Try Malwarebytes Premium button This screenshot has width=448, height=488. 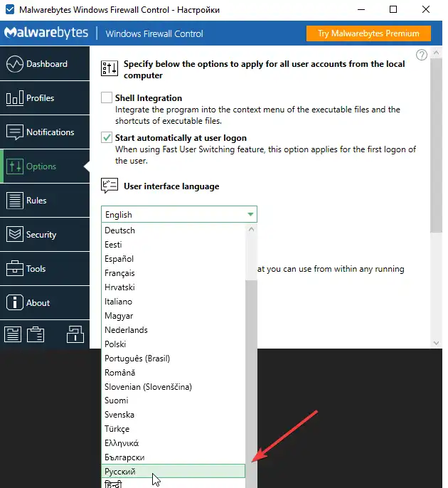(368, 33)
